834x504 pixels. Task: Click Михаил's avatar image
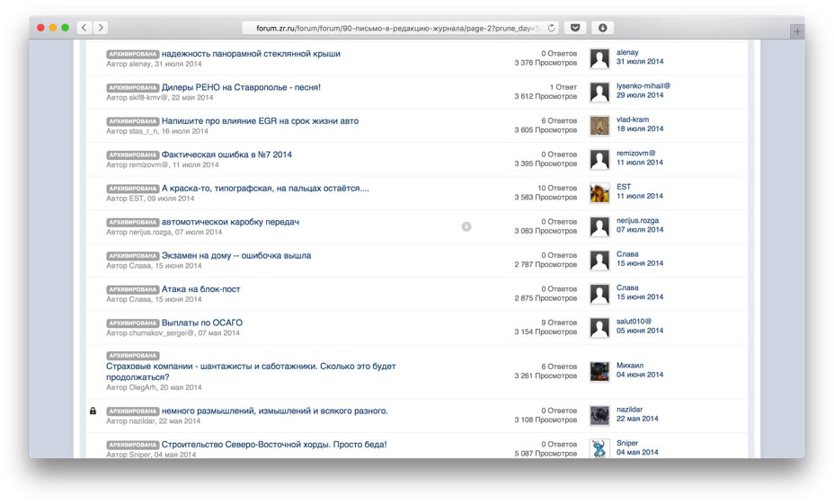pos(599,371)
